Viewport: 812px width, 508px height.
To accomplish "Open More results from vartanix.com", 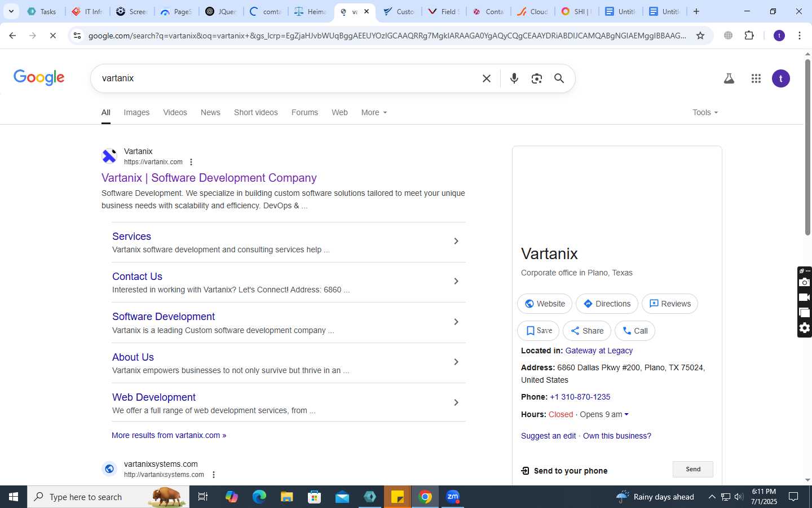I will click(x=169, y=435).
